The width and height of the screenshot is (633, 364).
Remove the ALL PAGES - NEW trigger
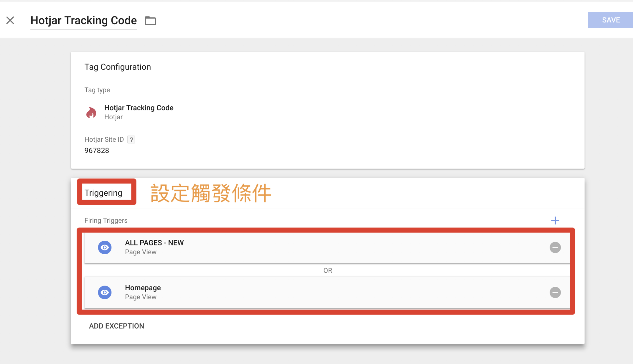(555, 247)
